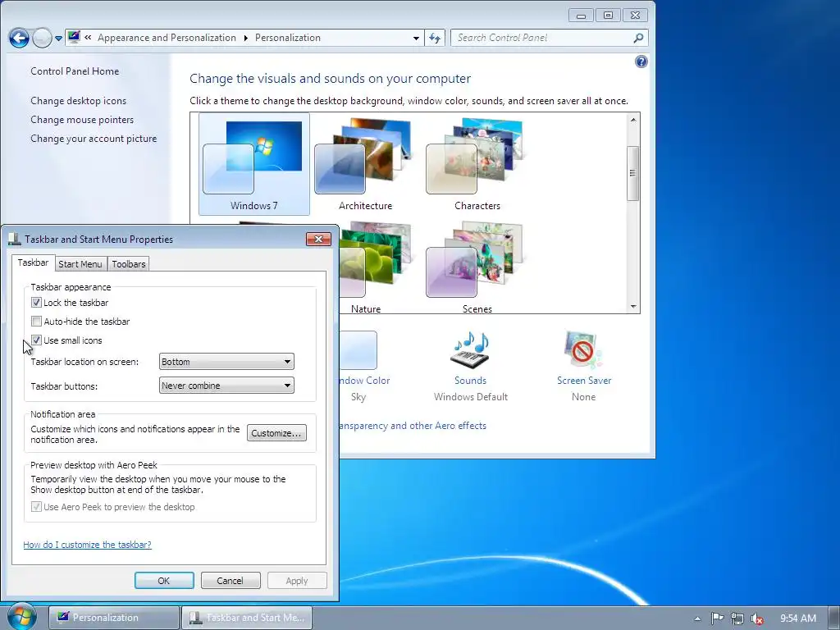Open the Window Color Sky swatch
Screen dimensions: 840x630
[358, 349]
